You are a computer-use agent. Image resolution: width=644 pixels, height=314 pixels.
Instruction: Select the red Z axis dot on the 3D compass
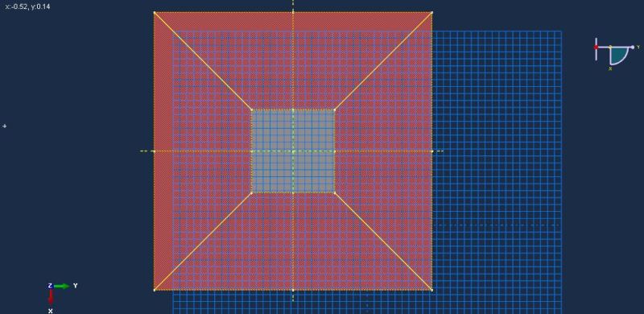tap(596, 48)
